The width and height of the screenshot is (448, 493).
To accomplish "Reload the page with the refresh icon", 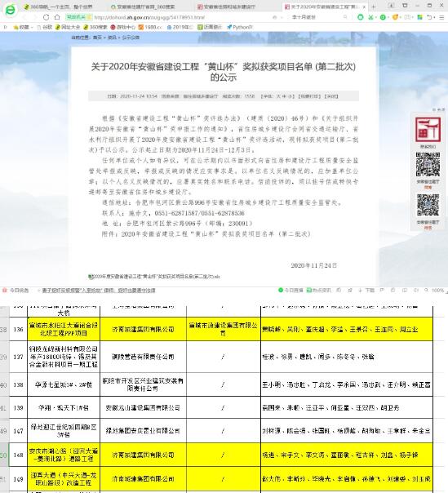I will coord(46,17).
